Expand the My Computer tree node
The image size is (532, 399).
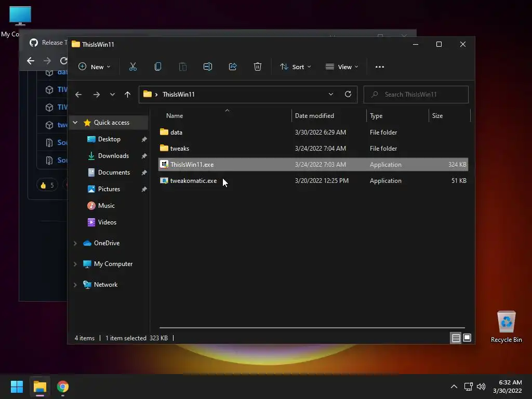(75, 264)
